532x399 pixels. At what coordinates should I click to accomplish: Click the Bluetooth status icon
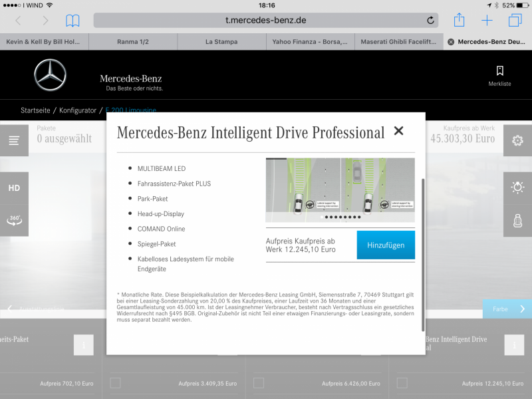[x=496, y=5]
